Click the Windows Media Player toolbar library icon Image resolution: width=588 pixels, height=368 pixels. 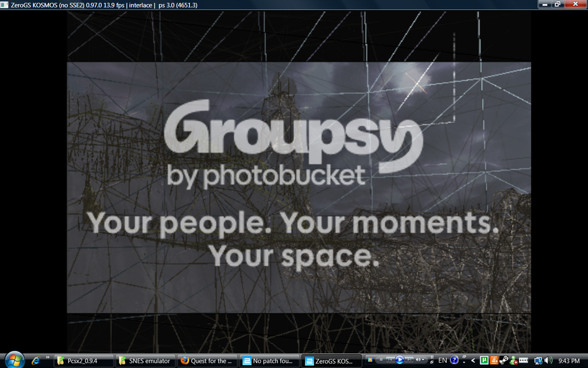coord(370,360)
